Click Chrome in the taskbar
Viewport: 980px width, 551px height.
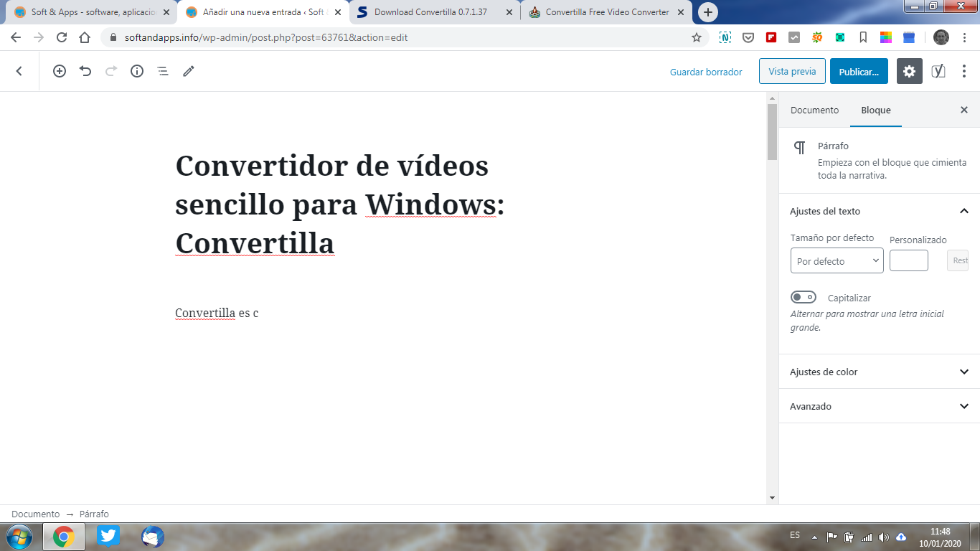[x=64, y=537]
